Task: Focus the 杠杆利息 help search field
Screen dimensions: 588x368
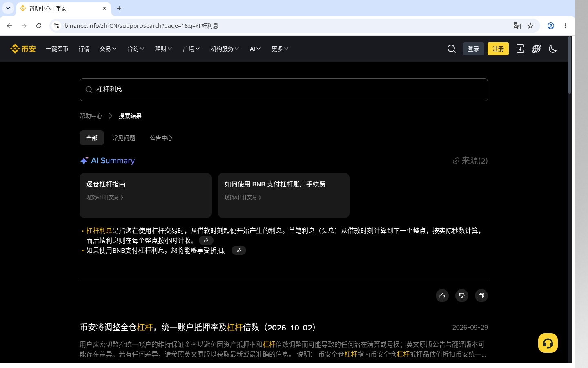Action: click(x=284, y=90)
